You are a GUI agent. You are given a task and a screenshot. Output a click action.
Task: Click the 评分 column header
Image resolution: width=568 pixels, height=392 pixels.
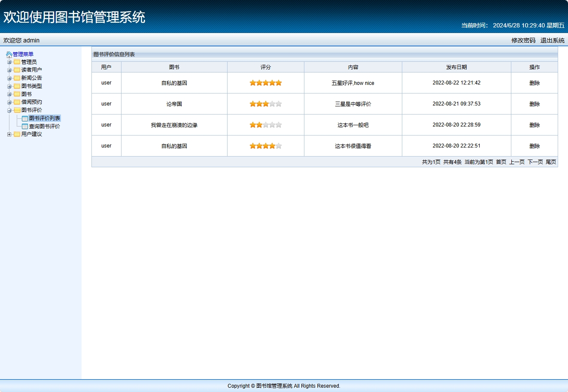pyautogui.click(x=265, y=67)
